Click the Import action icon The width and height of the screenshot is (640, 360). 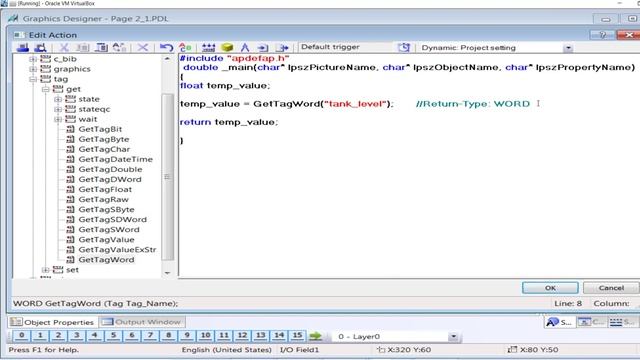point(263,48)
